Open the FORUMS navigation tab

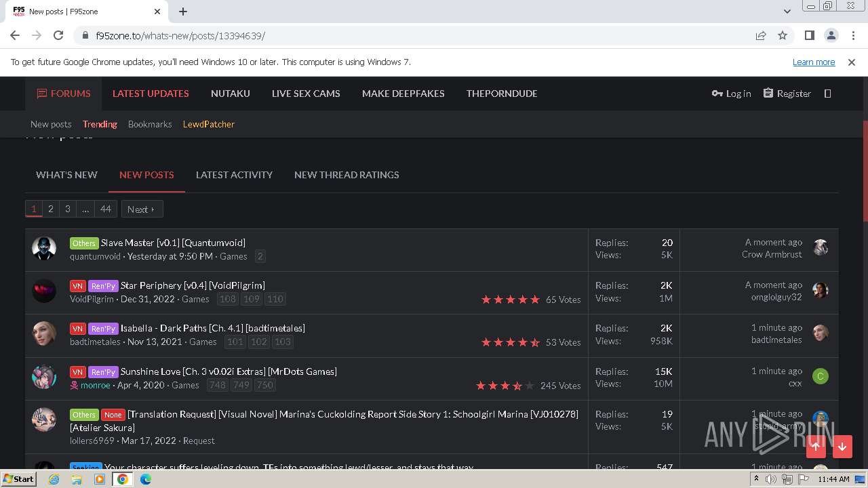63,94
